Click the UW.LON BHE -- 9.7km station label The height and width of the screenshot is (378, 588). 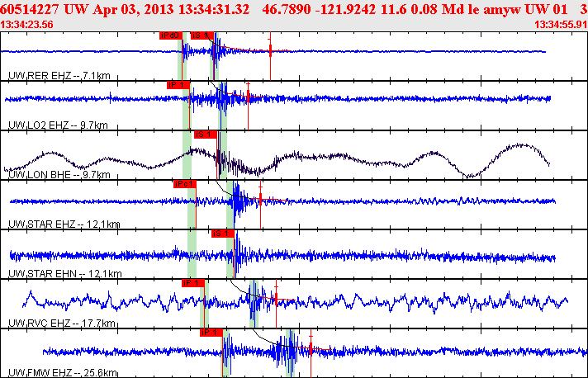[x=59, y=175]
